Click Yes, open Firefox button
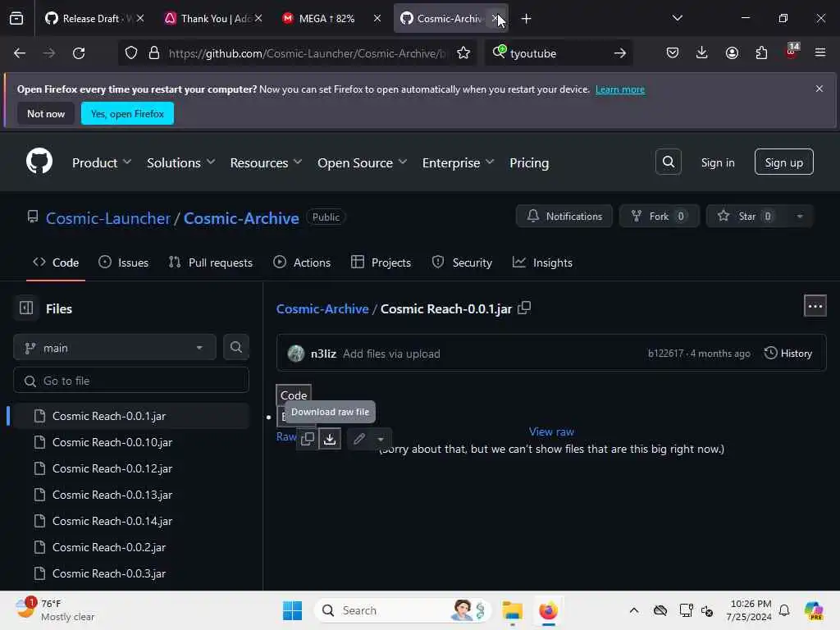840x630 pixels. [127, 113]
